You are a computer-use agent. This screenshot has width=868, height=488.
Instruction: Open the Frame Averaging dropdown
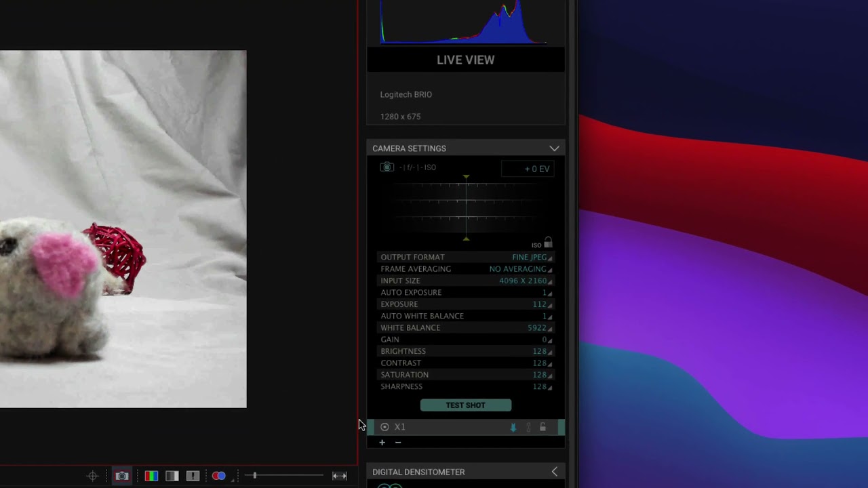[521, 269]
